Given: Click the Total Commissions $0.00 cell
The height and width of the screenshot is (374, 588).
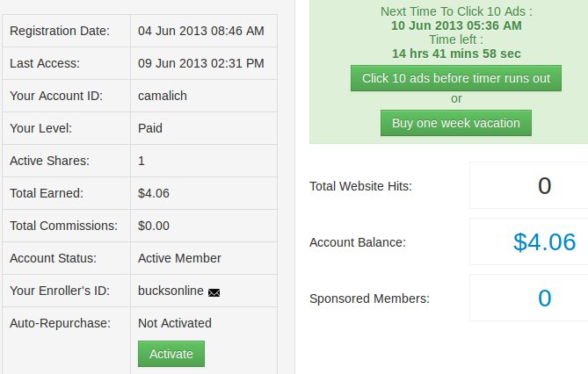Looking at the screenshot, I should point(154,226).
